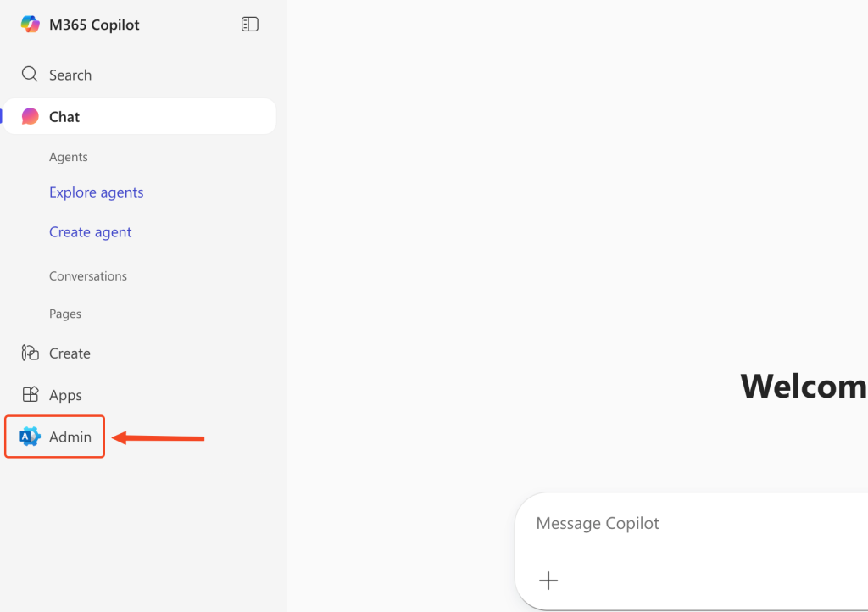Select the Search label in sidebar
Viewport: 868px width, 612px height.
[x=70, y=75]
